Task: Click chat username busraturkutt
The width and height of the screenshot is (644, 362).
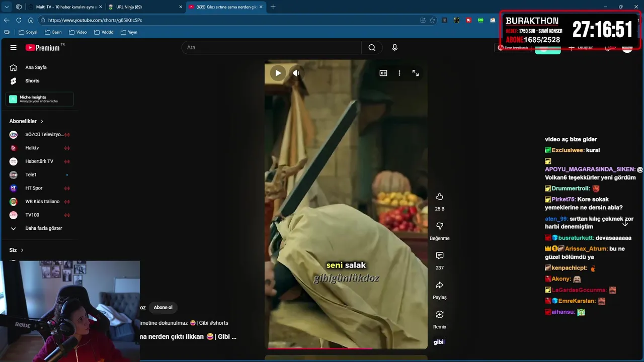Action: pos(576,238)
